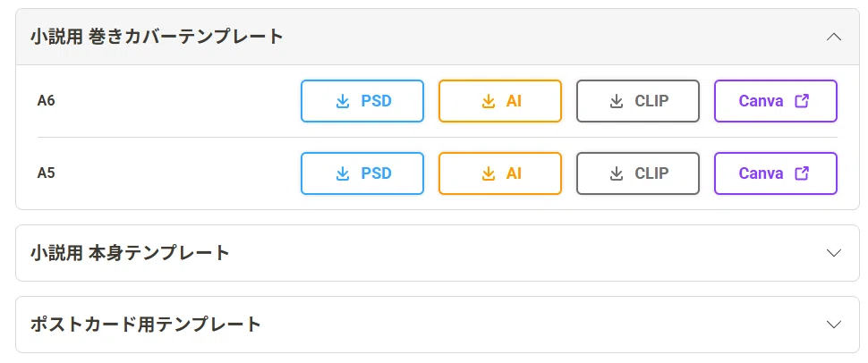This screenshot has width=868, height=363.
Task: Open the ポストカード用テンプレート section title
Action: tap(146, 325)
